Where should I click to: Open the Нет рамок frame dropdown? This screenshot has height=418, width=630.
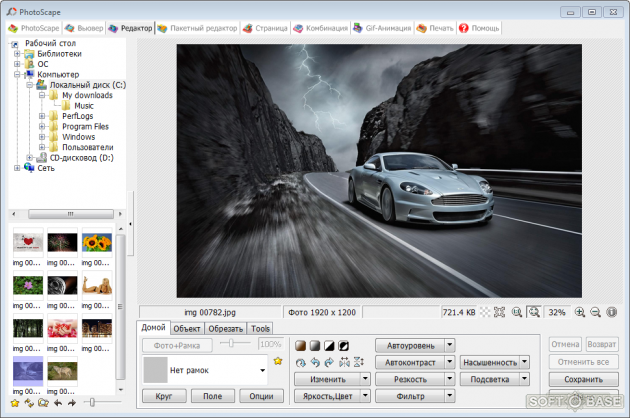tap(262, 371)
